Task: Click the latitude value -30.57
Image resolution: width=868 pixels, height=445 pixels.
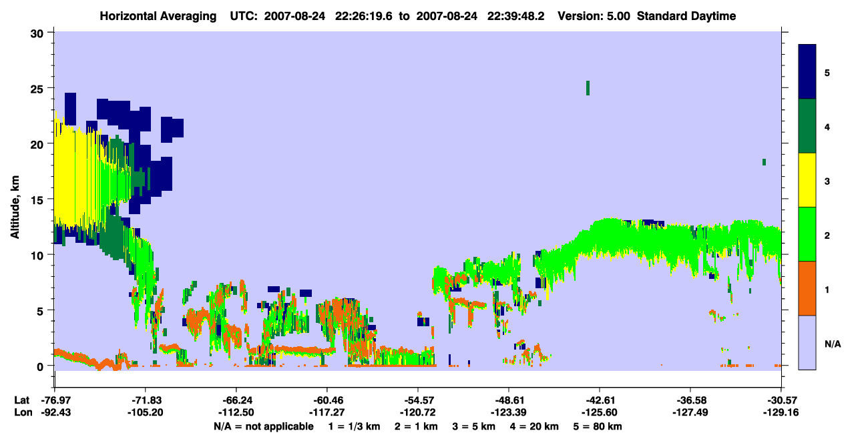Action: click(x=781, y=400)
